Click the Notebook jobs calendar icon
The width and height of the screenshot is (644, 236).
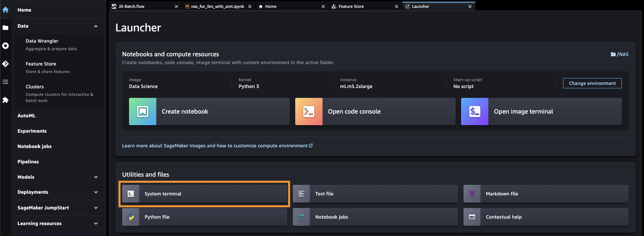(x=301, y=217)
